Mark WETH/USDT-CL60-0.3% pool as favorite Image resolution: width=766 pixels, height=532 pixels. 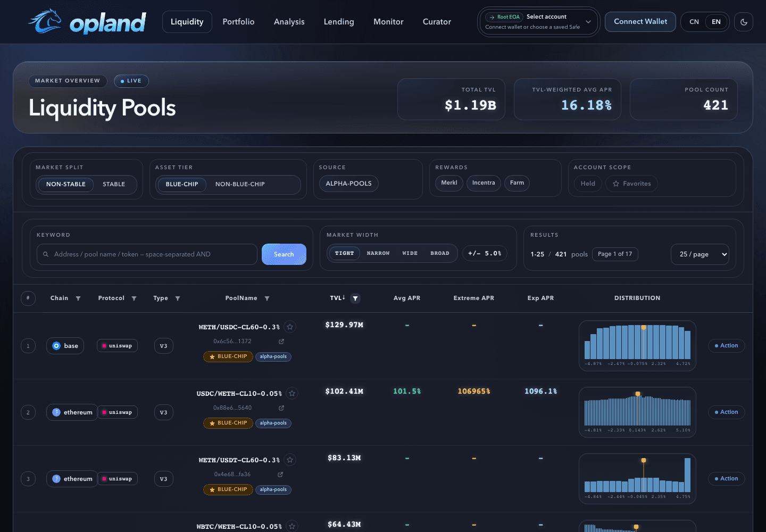click(290, 460)
